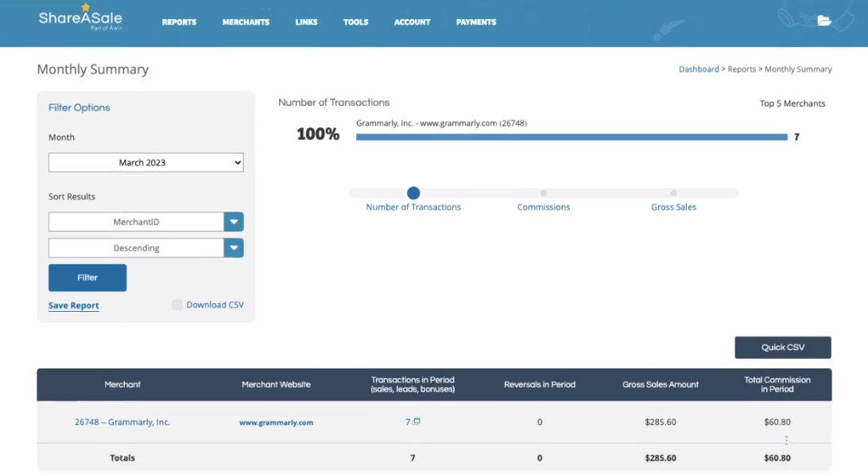Tick the Download CSV checkbox

click(176, 305)
